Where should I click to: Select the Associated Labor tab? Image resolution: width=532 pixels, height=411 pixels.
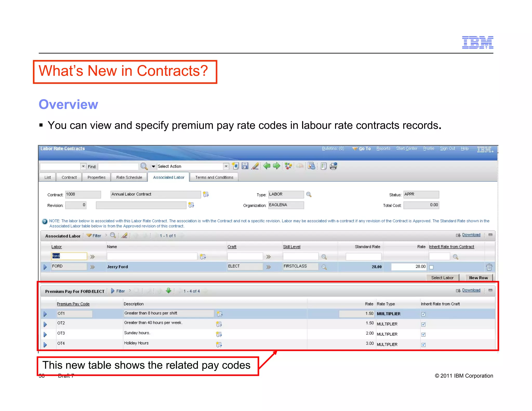tap(169, 177)
